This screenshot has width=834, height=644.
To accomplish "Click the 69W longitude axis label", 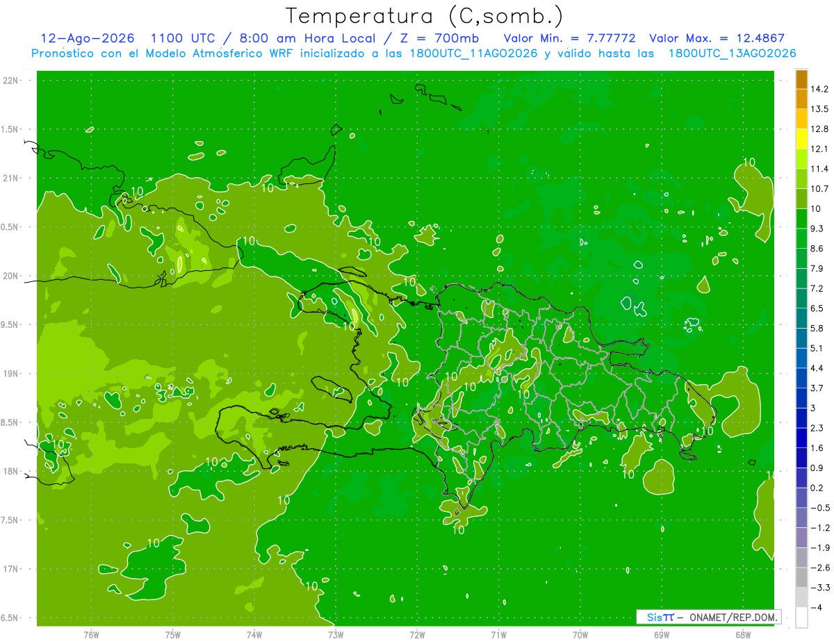I will (x=661, y=634).
